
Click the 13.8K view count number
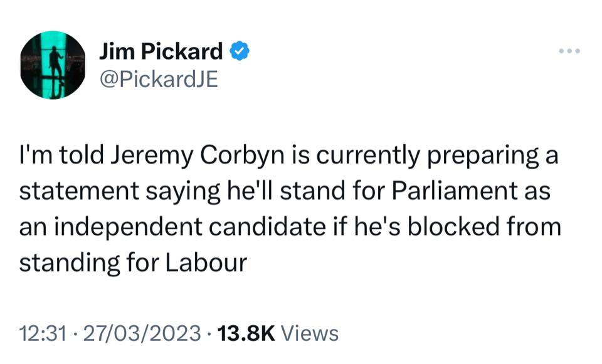click(246, 333)
